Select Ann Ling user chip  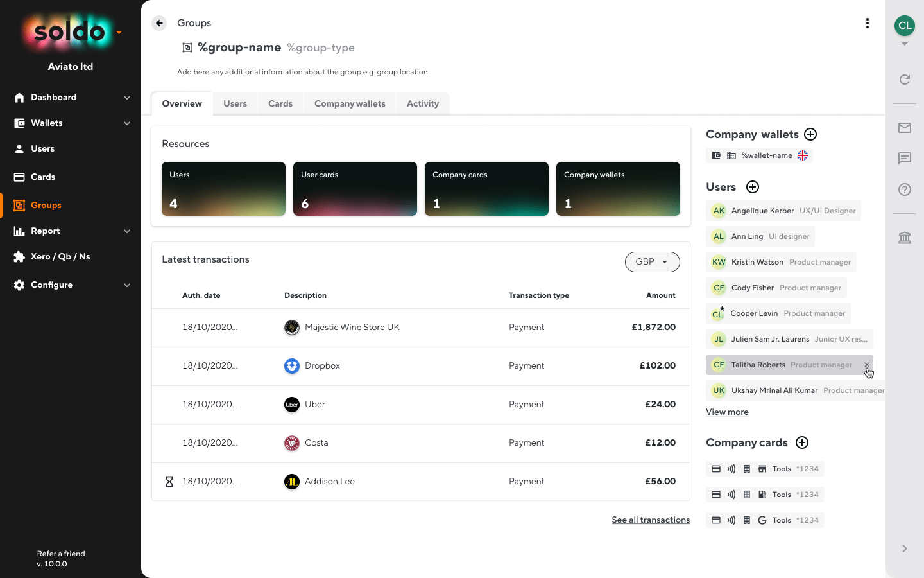click(760, 236)
